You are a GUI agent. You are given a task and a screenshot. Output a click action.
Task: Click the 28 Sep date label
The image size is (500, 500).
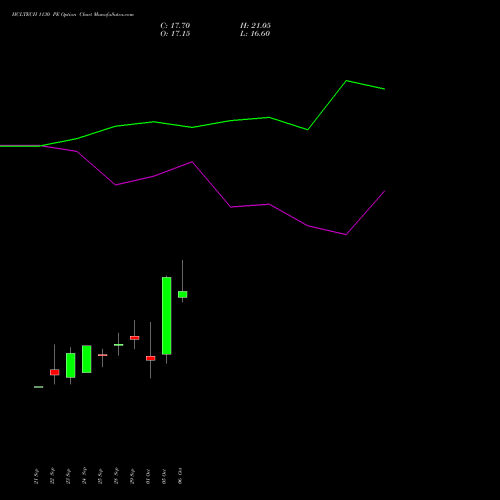(x=116, y=476)
